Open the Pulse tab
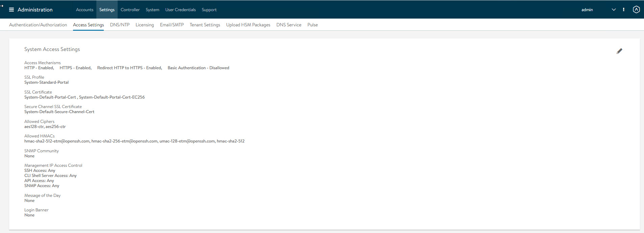Screen dimensions: 644x233 coord(313,25)
